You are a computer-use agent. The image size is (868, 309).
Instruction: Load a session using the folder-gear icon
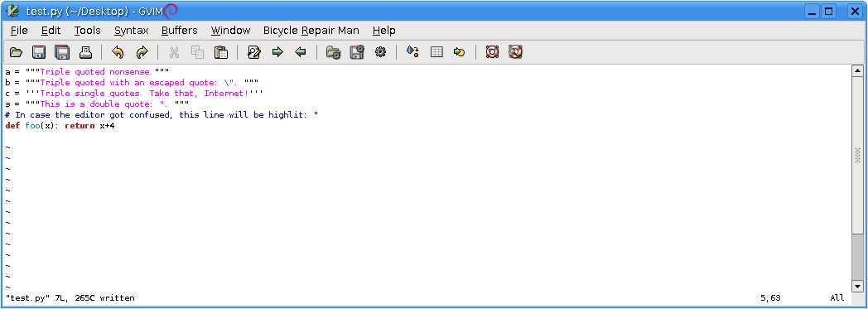click(333, 52)
